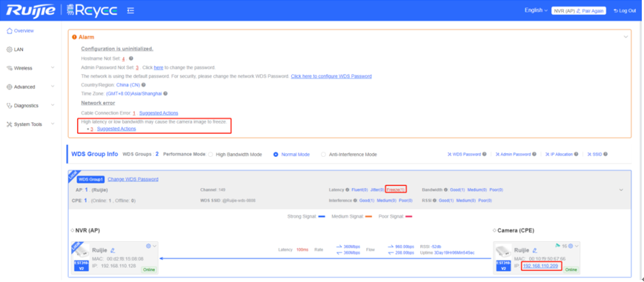Click 'here' to change the admin password
The image size is (644, 282).
tap(159, 67)
